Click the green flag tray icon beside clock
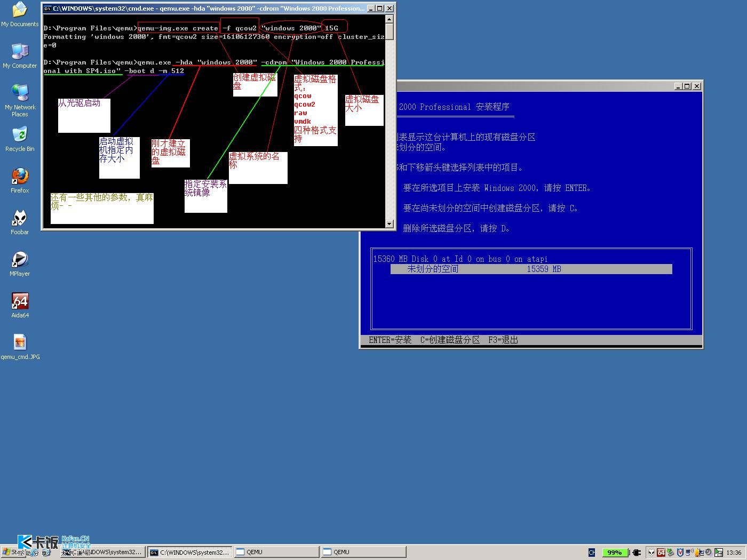The image size is (747, 560). coord(719,553)
